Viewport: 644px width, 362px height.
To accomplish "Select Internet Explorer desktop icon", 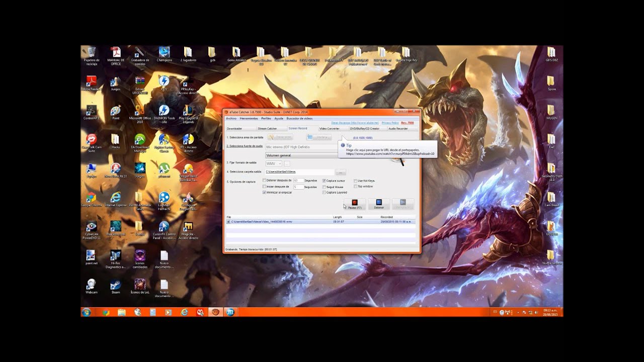I will click(116, 200).
